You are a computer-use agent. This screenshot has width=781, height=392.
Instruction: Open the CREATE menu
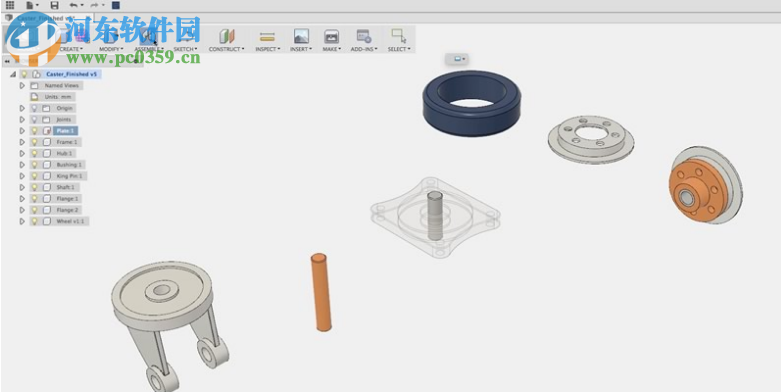tap(72, 49)
